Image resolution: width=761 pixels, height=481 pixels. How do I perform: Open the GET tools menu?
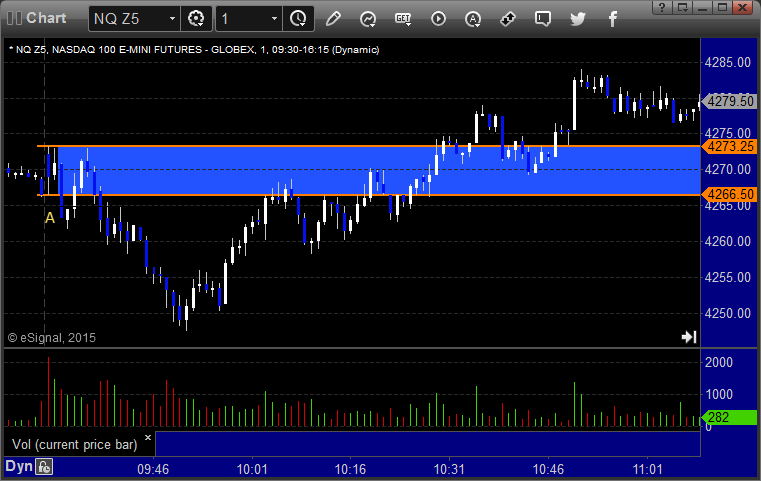403,19
